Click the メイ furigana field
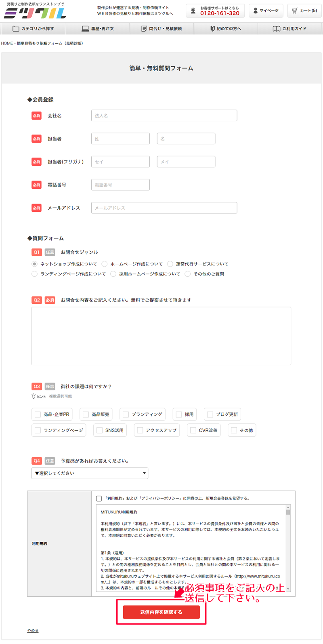The height and width of the screenshot is (644, 323). point(186,162)
